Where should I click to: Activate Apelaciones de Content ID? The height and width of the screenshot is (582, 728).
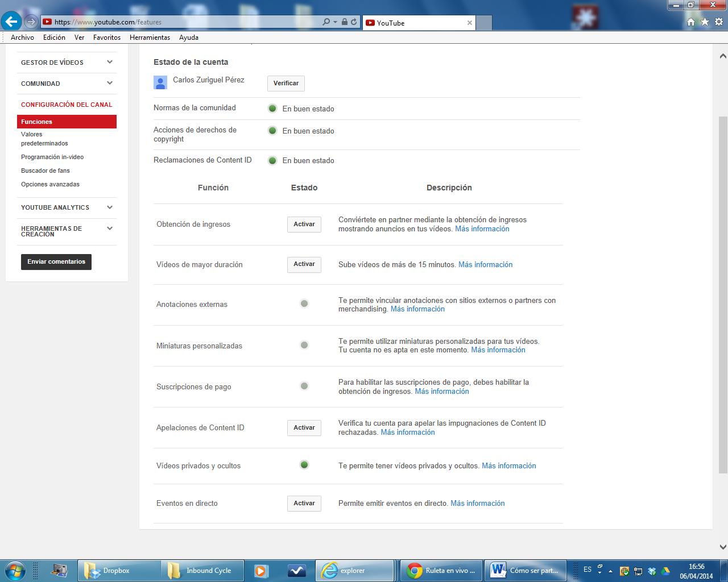click(304, 428)
